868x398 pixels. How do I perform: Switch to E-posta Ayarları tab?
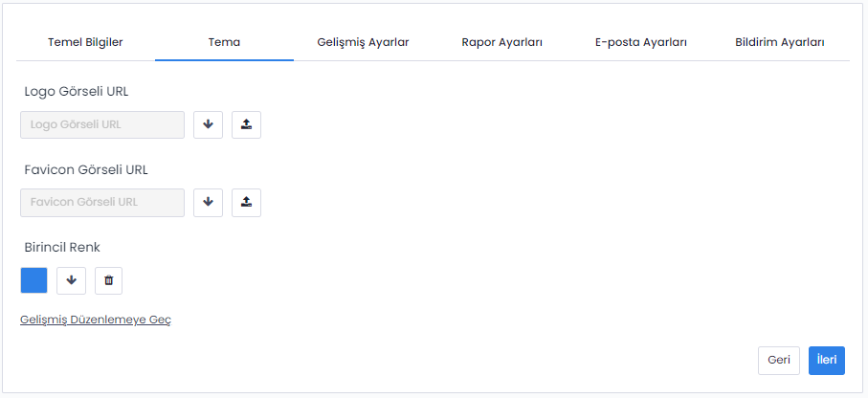640,43
